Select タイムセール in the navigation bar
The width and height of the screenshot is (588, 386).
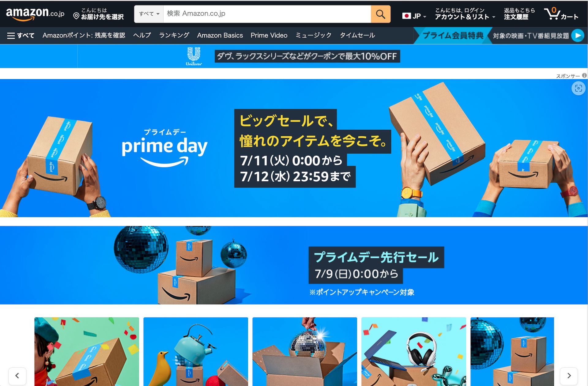pyautogui.click(x=357, y=35)
